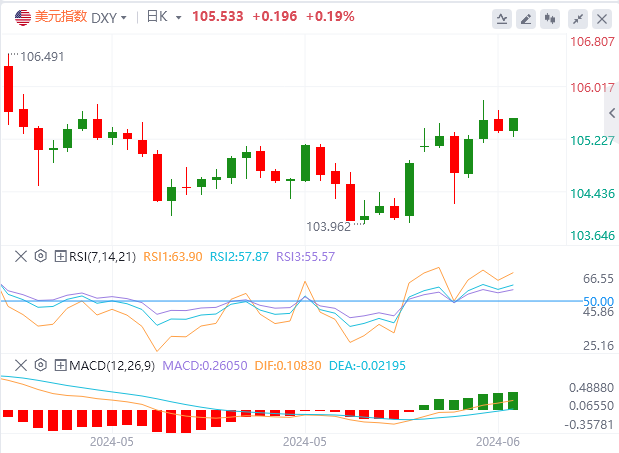The image size is (619, 453).
Task: Click the 104.436 price axis label
Action: [x=592, y=194]
